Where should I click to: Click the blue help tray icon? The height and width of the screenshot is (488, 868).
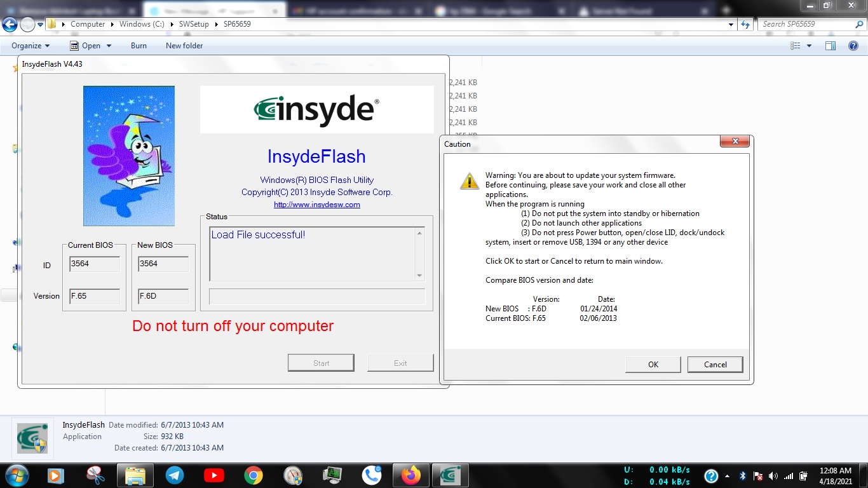click(x=711, y=476)
